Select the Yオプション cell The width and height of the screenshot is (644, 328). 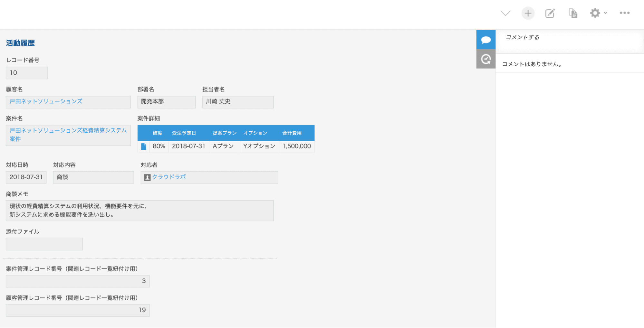259,146
